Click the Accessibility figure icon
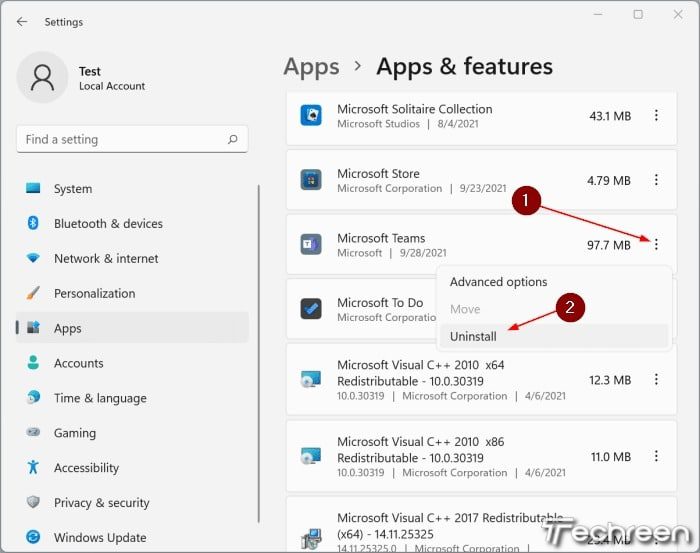 point(33,467)
